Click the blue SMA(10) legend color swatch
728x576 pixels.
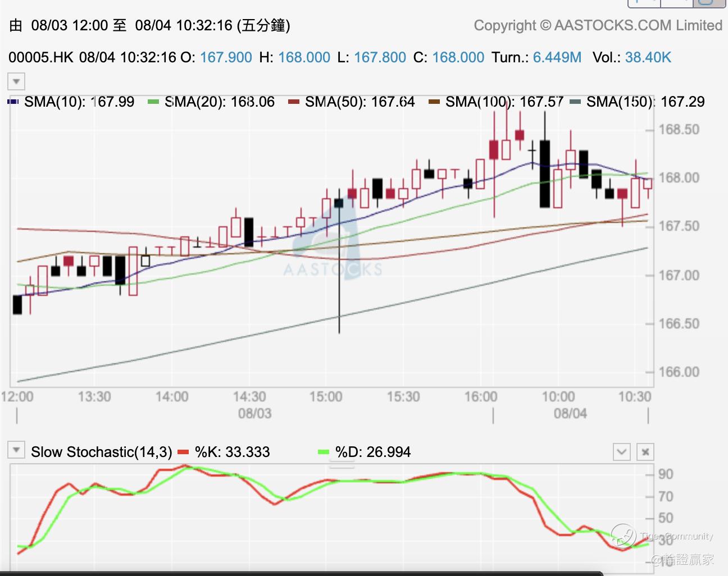click(13, 102)
